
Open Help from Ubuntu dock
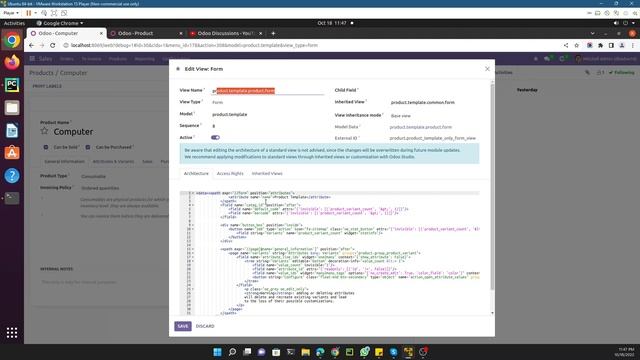(x=12, y=176)
